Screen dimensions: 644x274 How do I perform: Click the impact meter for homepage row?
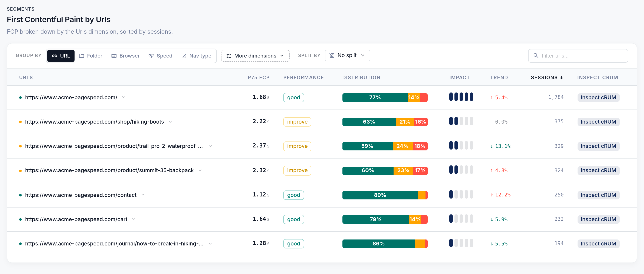pos(461,97)
